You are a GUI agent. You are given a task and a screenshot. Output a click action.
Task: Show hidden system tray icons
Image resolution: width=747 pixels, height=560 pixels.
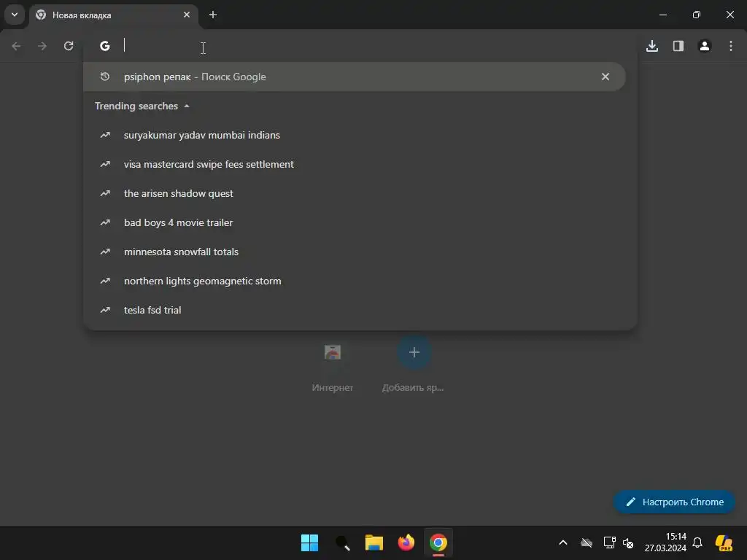pyautogui.click(x=562, y=542)
